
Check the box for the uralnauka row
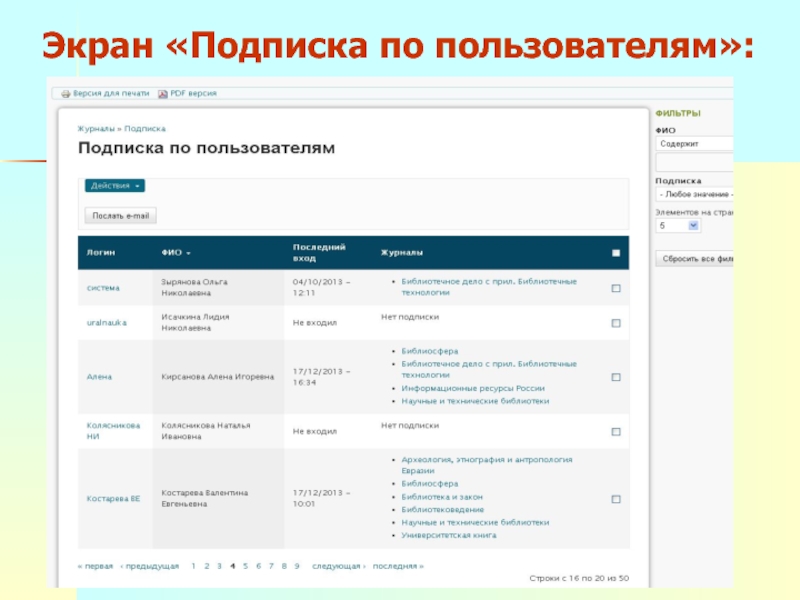(616, 323)
